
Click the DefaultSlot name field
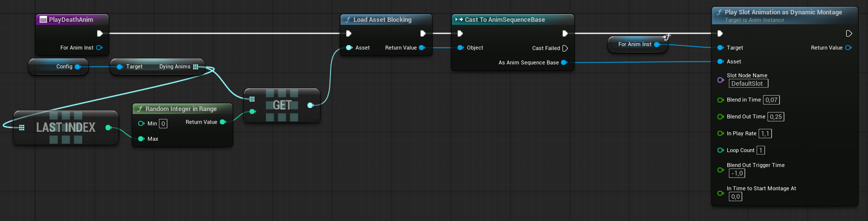click(748, 84)
